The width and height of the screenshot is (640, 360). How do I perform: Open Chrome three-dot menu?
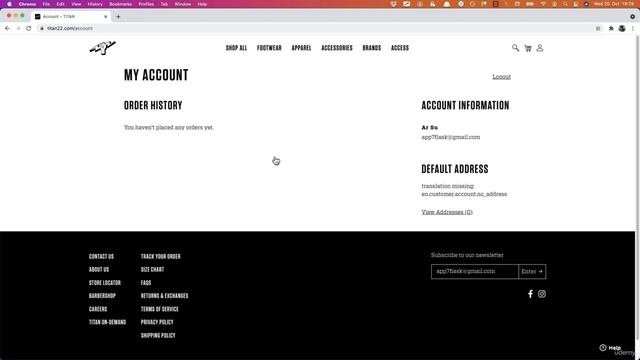633,28
